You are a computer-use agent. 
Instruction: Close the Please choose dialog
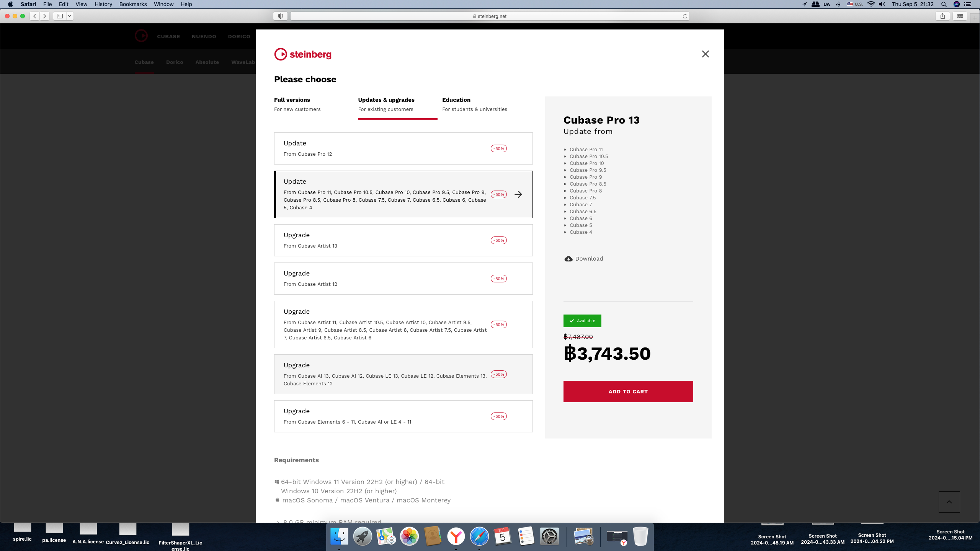click(x=705, y=54)
